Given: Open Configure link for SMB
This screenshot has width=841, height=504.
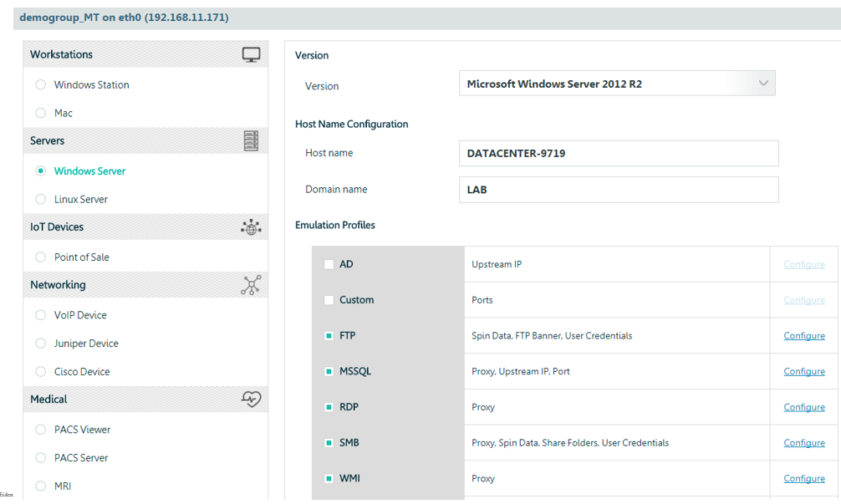Looking at the screenshot, I should tap(804, 443).
